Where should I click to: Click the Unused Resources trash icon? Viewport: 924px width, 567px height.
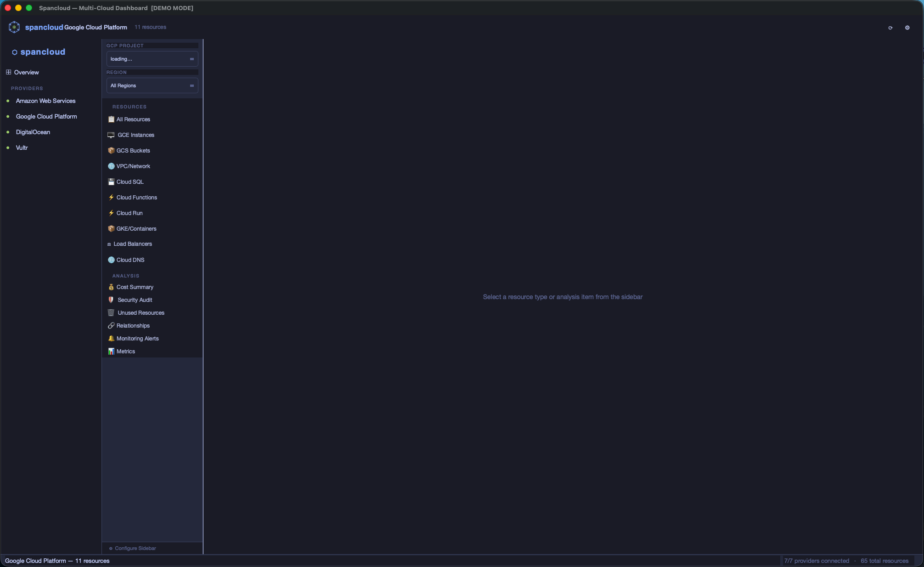click(111, 313)
